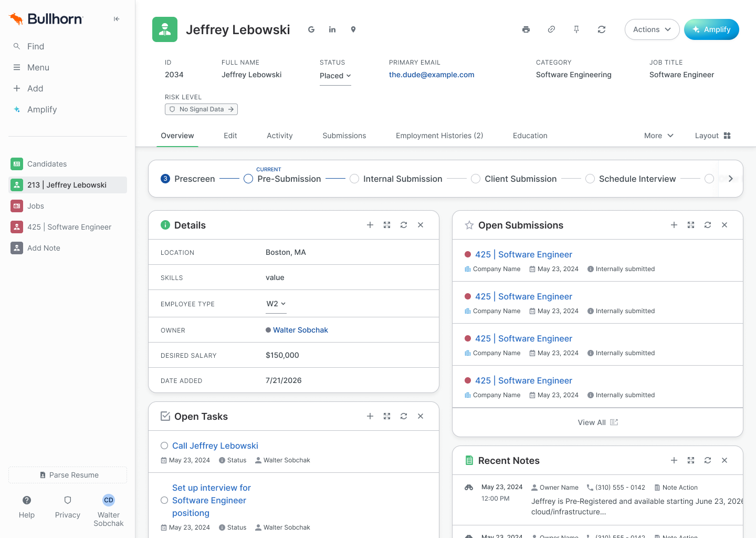This screenshot has height=538, width=756.
Task: Open the Actions dropdown
Action: pyautogui.click(x=652, y=29)
